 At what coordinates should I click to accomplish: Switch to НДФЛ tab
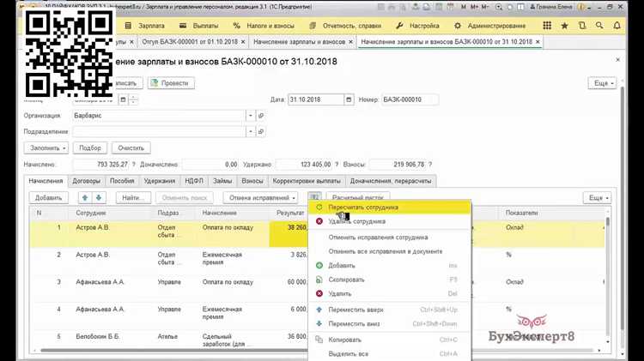(194, 181)
